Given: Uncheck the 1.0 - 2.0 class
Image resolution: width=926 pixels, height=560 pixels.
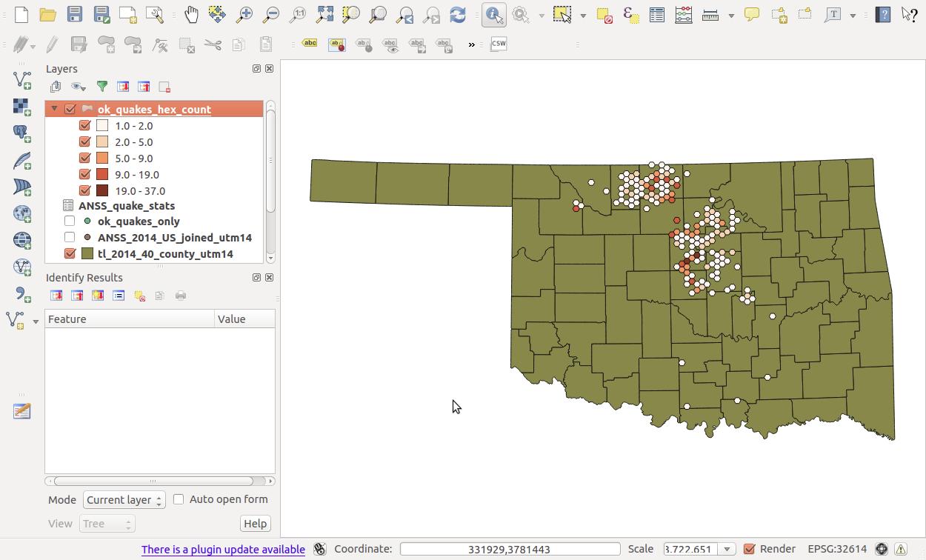Looking at the screenshot, I should click(84, 125).
